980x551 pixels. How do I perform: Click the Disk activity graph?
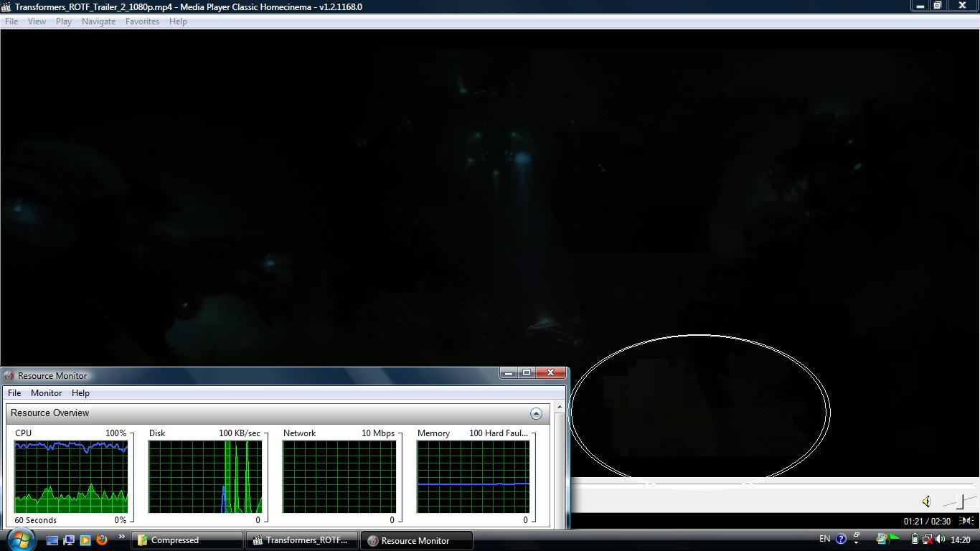point(205,476)
